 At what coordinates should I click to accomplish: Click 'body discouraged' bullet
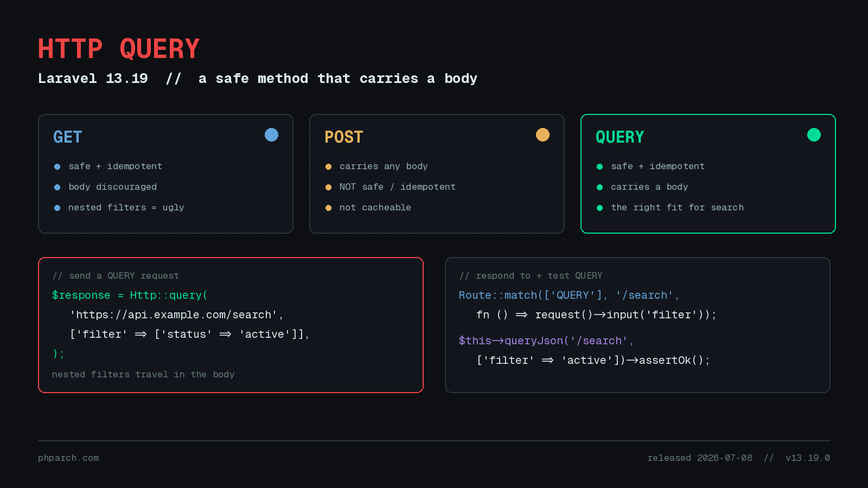(x=112, y=187)
